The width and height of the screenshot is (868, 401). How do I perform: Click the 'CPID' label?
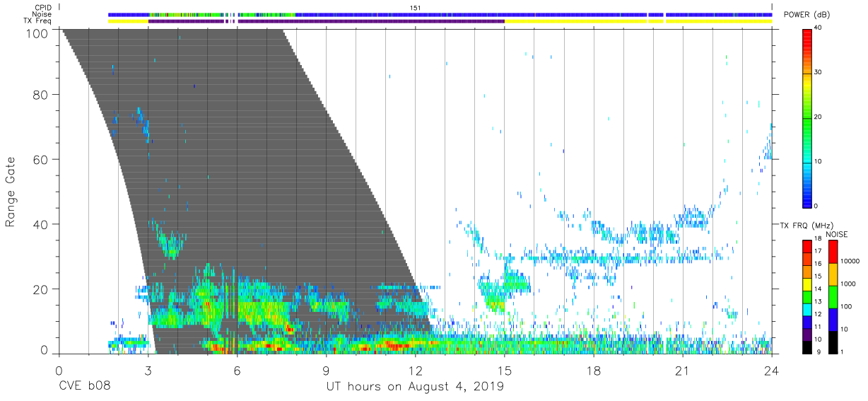(x=43, y=7)
